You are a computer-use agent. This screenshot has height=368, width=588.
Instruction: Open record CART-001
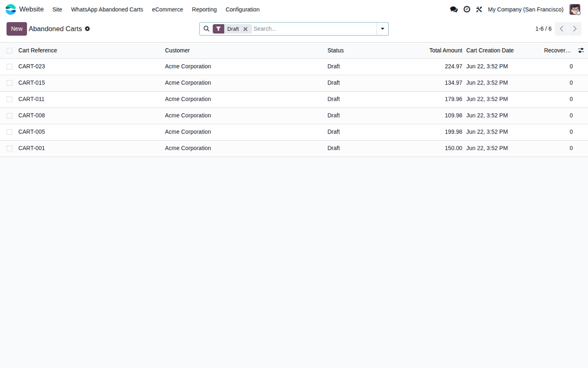pyautogui.click(x=31, y=148)
